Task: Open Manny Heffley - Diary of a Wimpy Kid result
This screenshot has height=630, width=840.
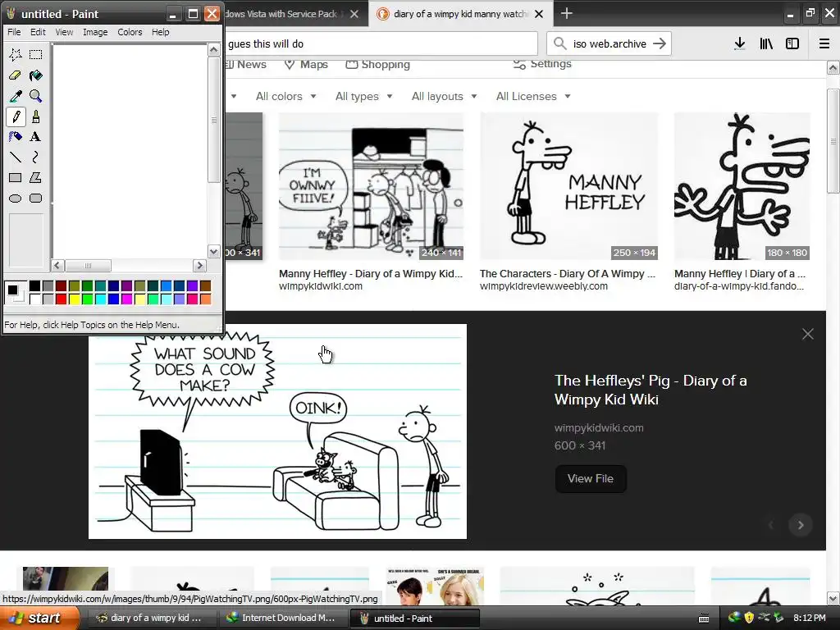Action: pos(371,274)
